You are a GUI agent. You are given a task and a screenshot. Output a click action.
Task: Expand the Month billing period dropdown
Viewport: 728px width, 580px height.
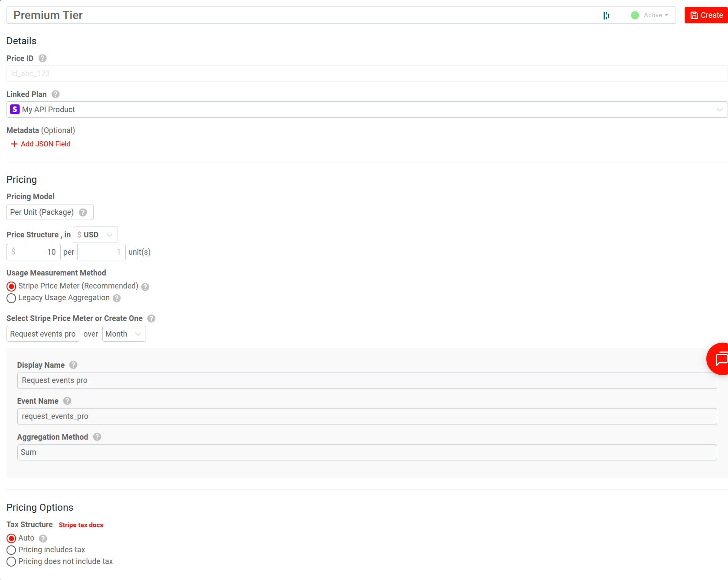[x=124, y=334]
